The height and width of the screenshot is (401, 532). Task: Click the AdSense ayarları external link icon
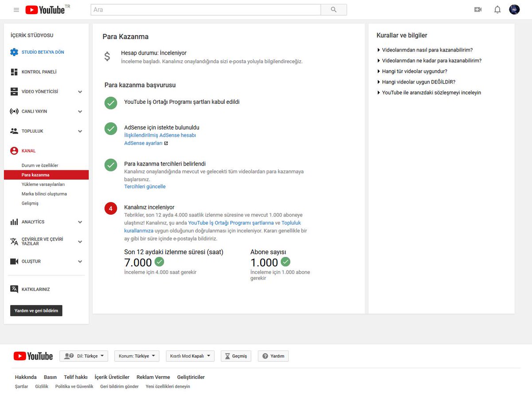point(166,143)
